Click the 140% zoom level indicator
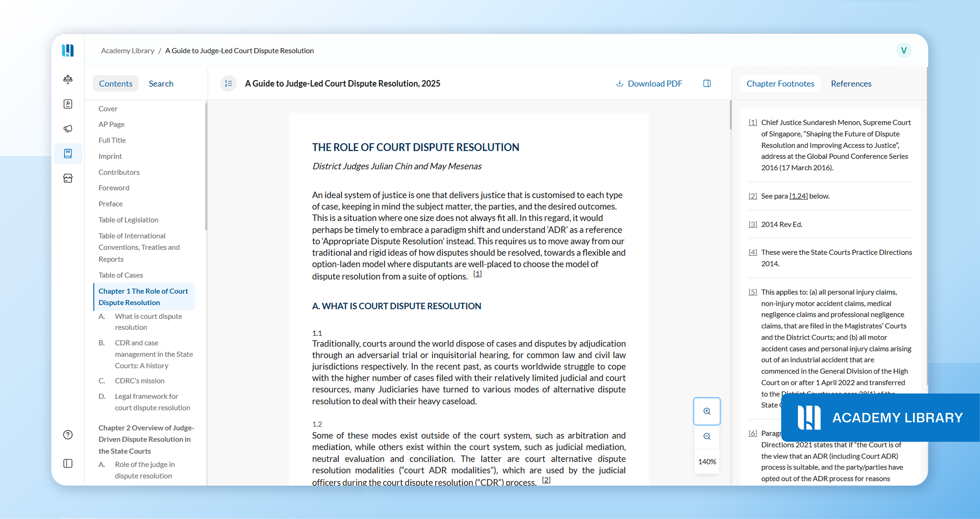The height and width of the screenshot is (519, 980). (x=707, y=462)
